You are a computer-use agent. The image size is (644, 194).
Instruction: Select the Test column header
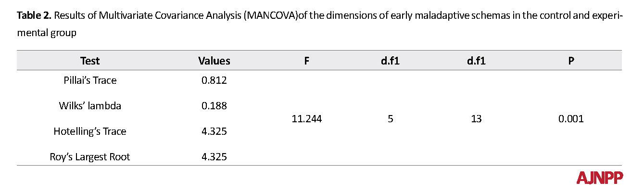click(x=90, y=61)
